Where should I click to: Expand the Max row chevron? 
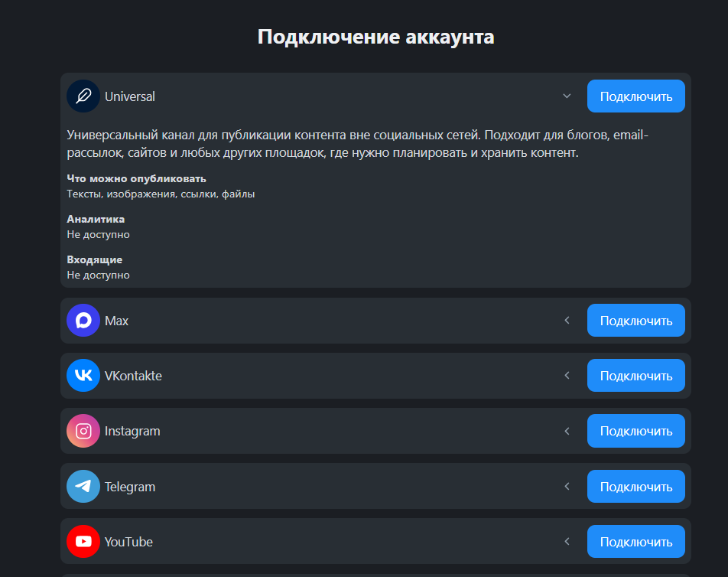[567, 321]
